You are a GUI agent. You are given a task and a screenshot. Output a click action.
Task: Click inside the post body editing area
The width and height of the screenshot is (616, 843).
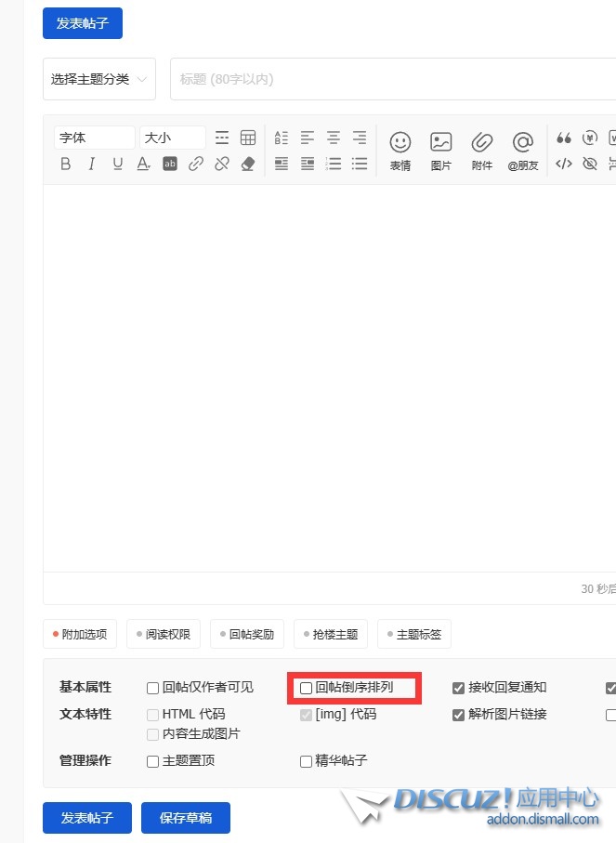coord(330,378)
